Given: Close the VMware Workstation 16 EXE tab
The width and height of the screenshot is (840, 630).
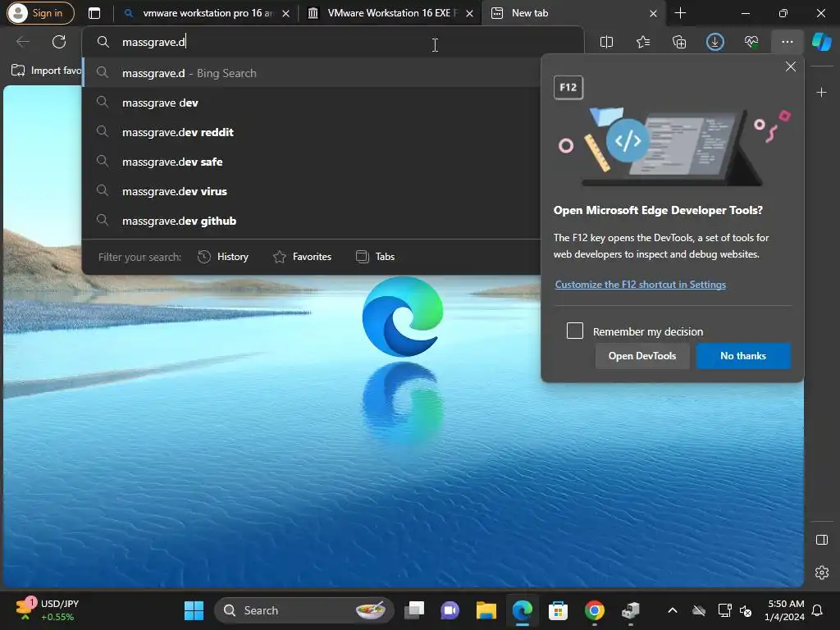Looking at the screenshot, I should tap(470, 13).
